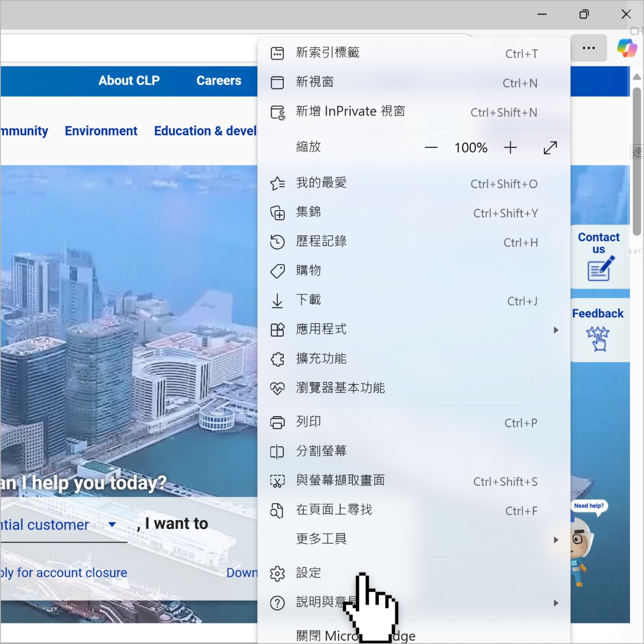
Task: Click the find on page icon
Action: [x=277, y=510]
